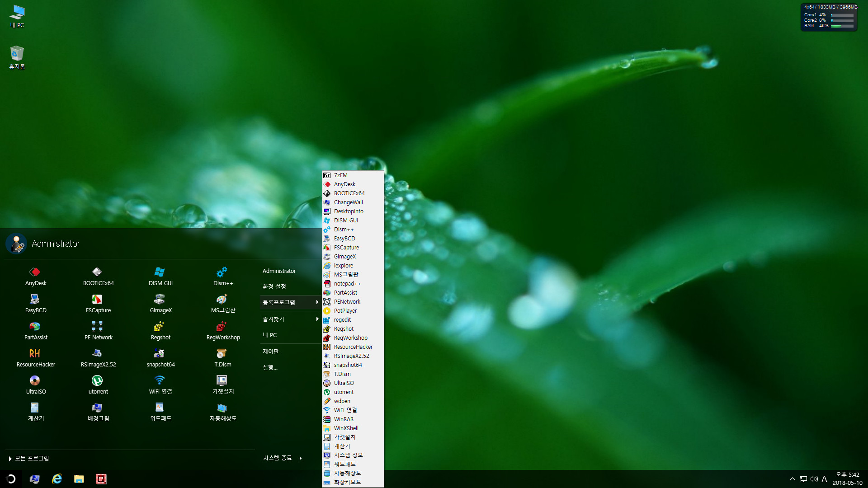Launch ResourceHacker tile
Image resolution: width=868 pixels, height=488 pixels.
click(x=36, y=358)
